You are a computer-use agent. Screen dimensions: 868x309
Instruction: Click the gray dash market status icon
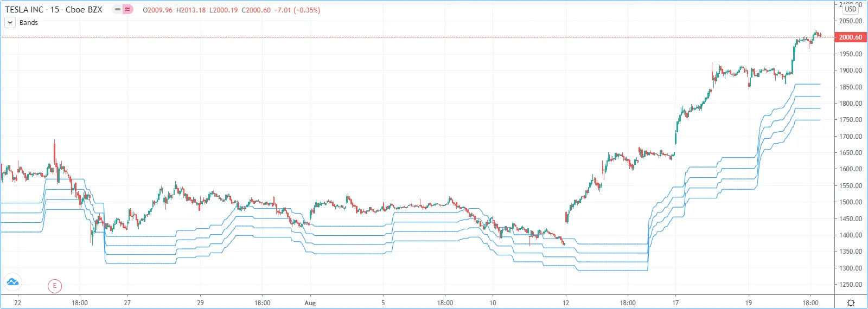[117, 9]
